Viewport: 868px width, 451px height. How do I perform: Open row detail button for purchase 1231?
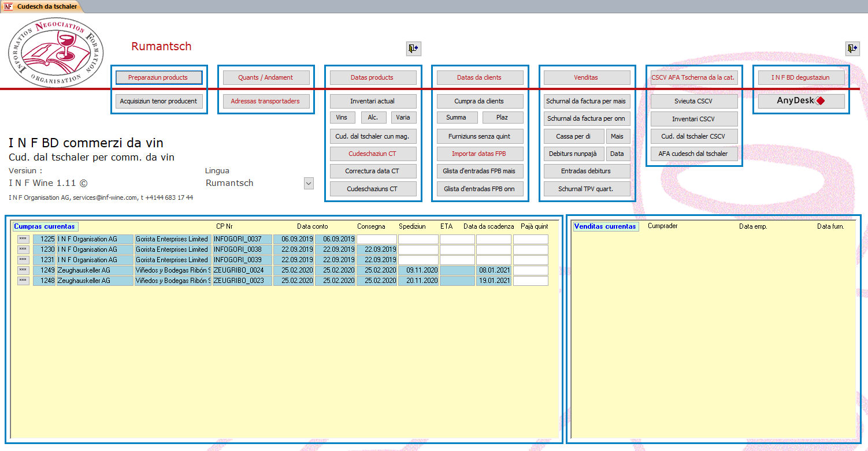click(x=23, y=260)
